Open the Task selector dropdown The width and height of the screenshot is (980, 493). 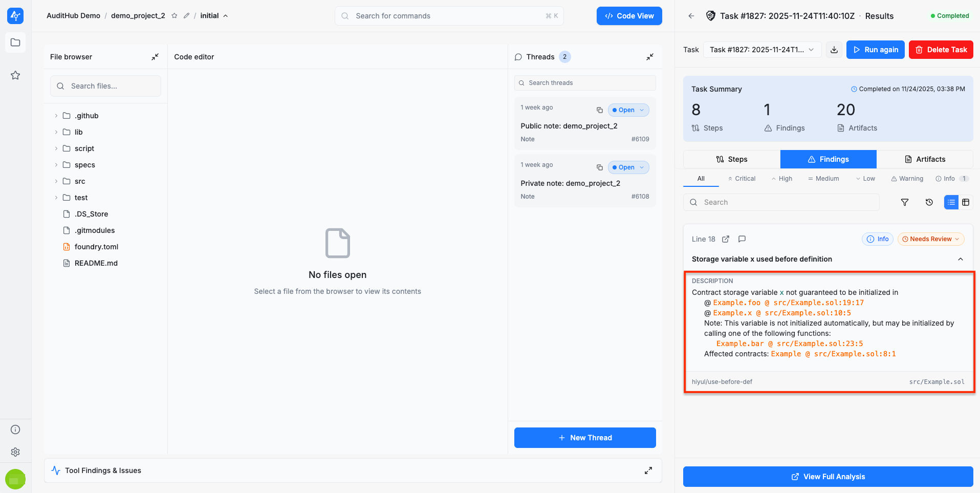pos(762,50)
